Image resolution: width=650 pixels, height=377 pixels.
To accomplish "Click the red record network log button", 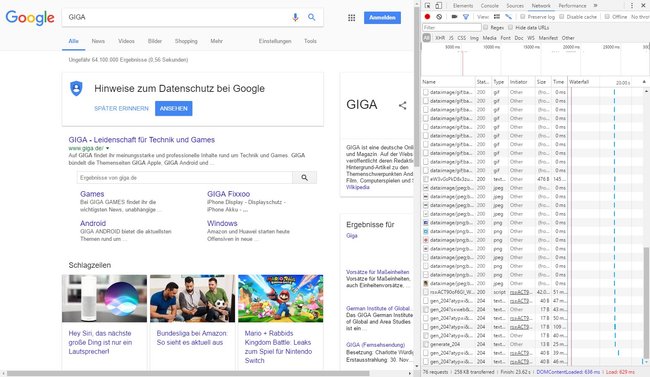I will click(427, 17).
